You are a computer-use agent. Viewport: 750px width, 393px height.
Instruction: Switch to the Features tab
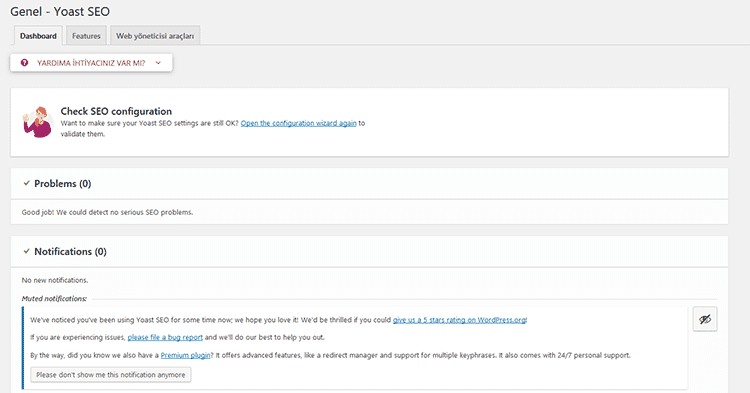click(86, 36)
